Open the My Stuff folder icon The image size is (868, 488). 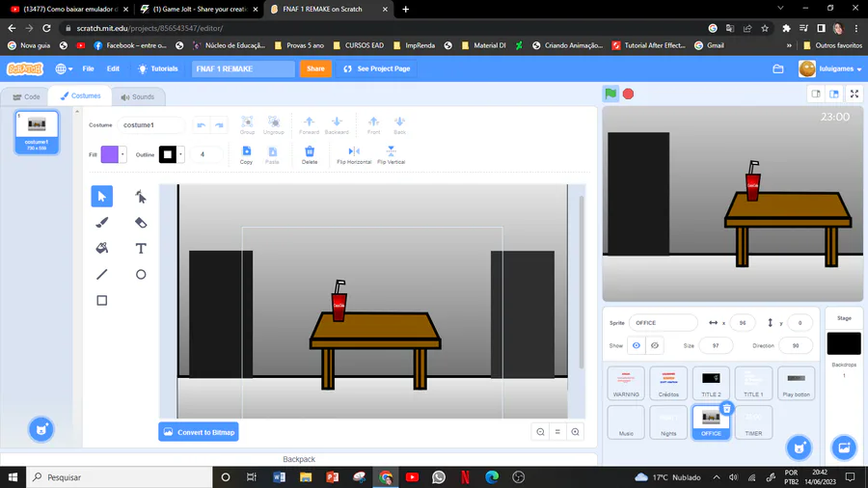pos(778,69)
